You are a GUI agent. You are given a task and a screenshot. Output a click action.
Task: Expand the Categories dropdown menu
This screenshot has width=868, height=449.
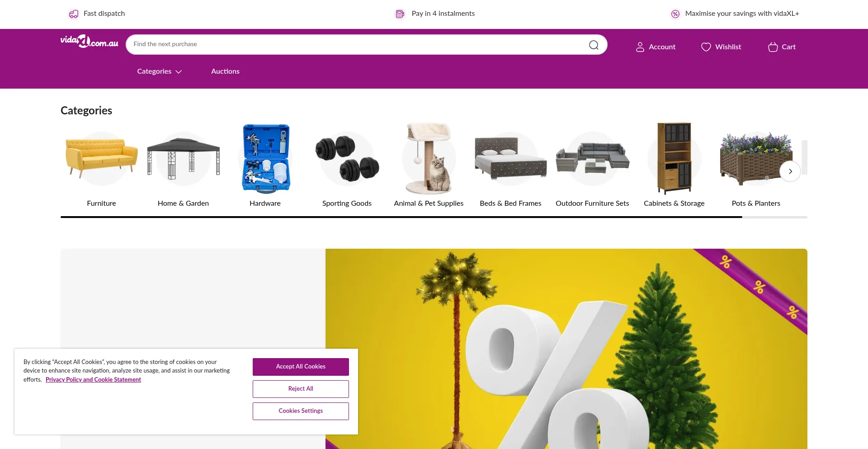coord(159,71)
